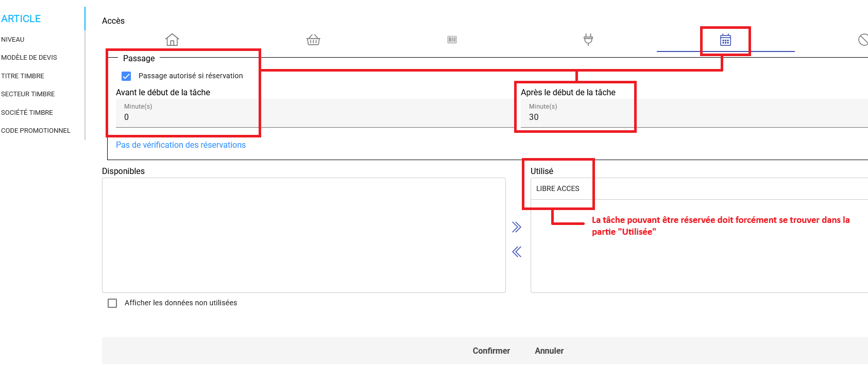868x365 pixels.
Task: Select LIBRE ACCES in the Utilisé list
Action: [x=558, y=189]
